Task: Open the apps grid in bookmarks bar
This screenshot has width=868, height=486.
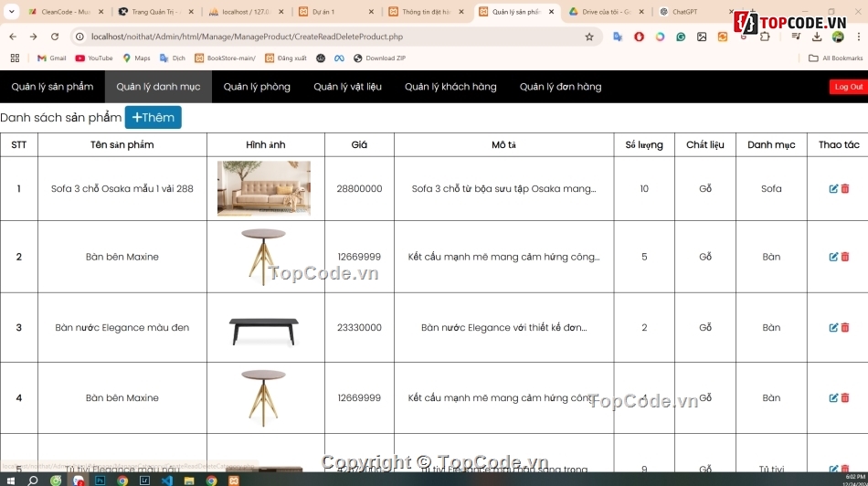Action: [15, 58]
